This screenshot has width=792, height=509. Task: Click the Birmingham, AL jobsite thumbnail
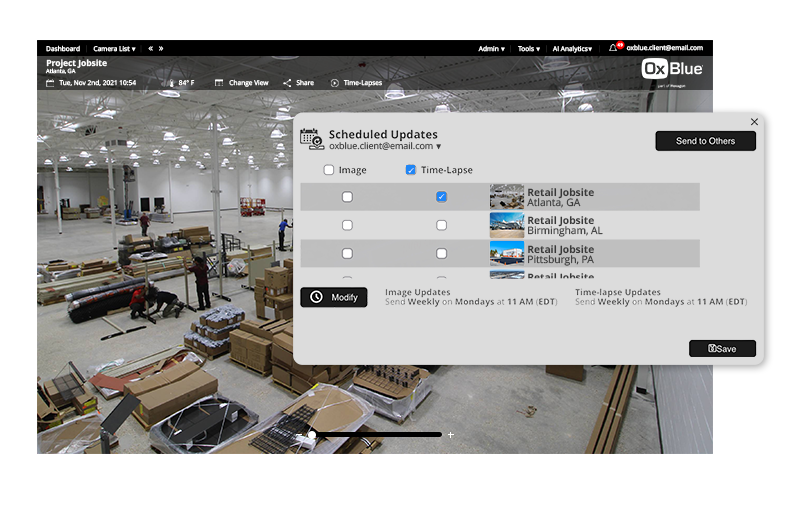(507, 225)
